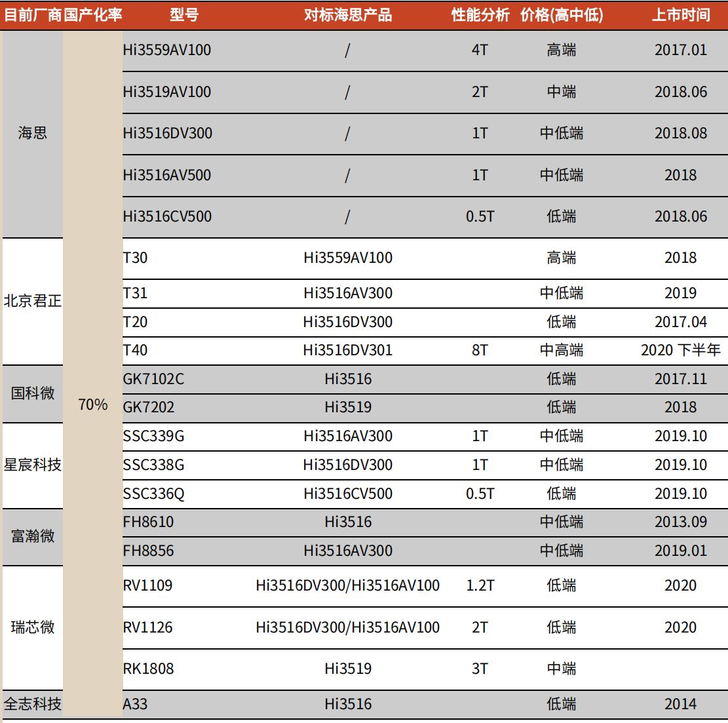Click the 2014 launch date for A33

click(x=681, y=704)
